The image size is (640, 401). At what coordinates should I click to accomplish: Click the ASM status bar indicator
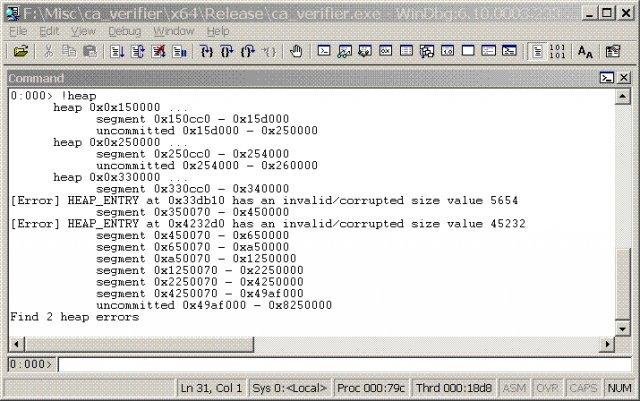click(514, 388)
